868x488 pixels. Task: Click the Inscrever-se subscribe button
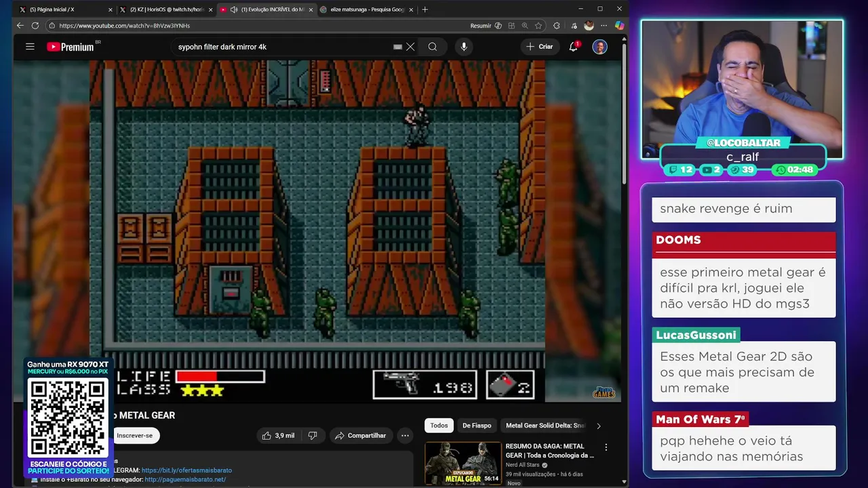point(134,435)
